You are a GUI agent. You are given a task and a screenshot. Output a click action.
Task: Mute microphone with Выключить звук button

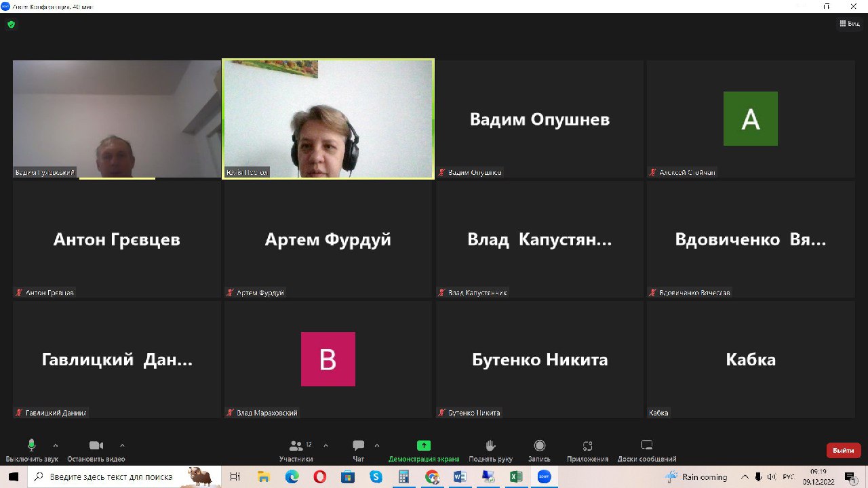(31, 450)
